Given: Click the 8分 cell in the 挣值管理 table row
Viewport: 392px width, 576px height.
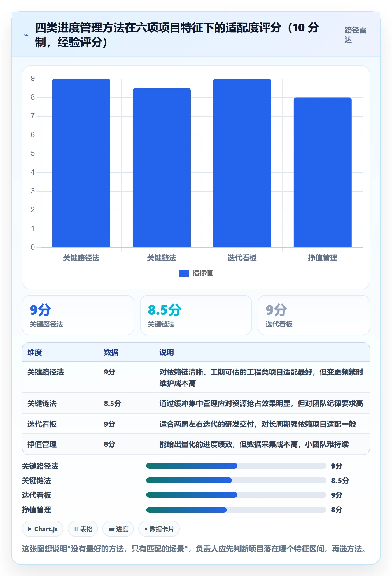Looking at the screenshot, I should [x=109, y=444].
